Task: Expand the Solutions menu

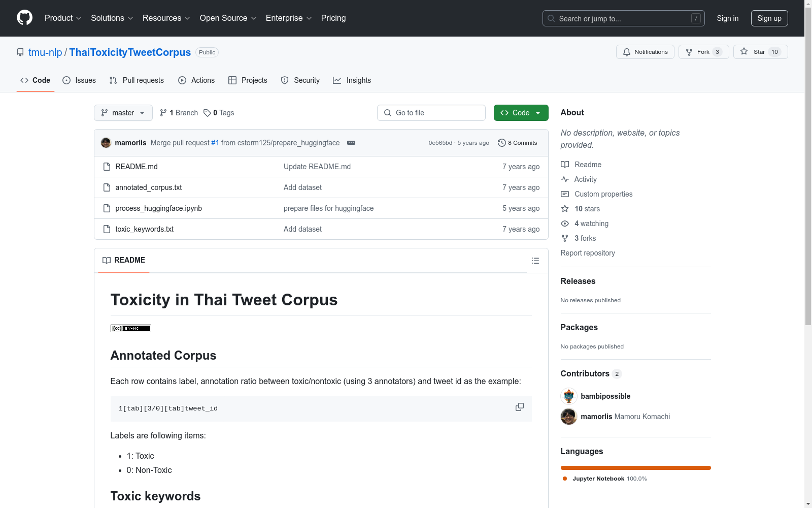Action: point(112,18)
